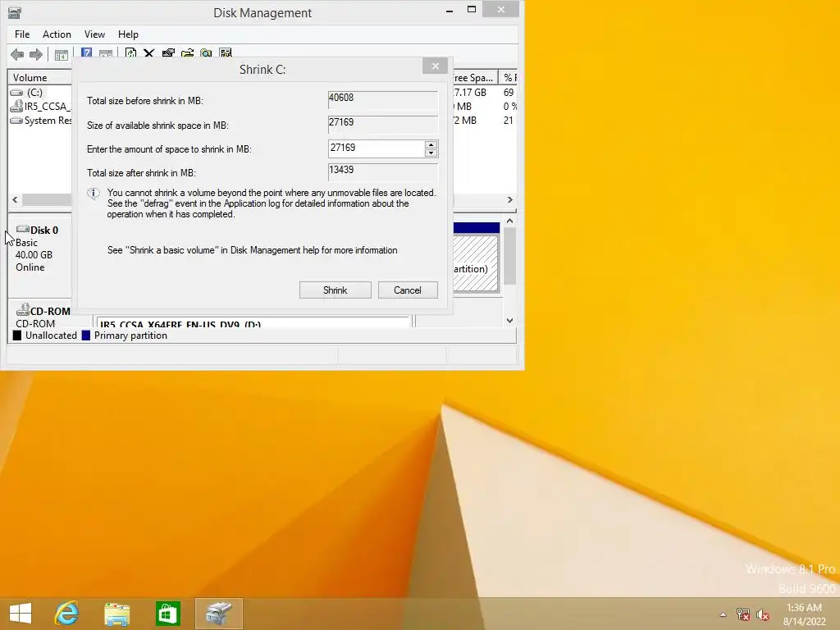840x630 pixels.
Task: Click the Explore (magnifier folder) toolbar icon
Action: click(x=206, y=53)
